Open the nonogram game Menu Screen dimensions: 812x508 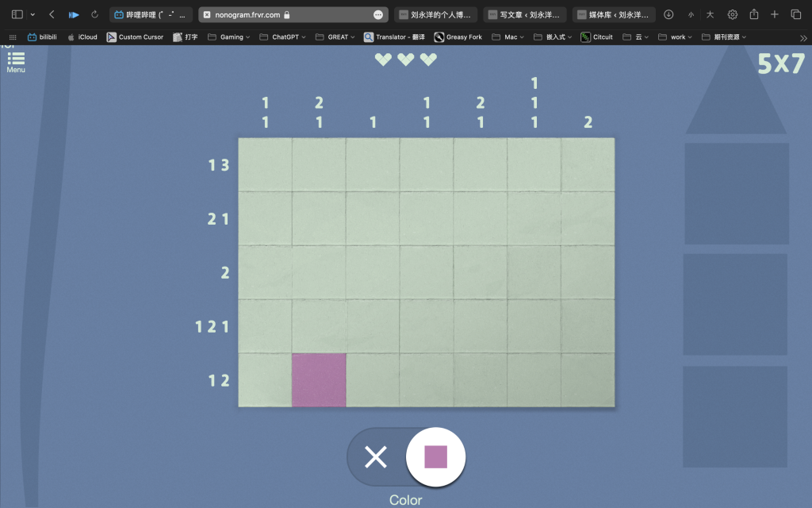coord(16,61)
